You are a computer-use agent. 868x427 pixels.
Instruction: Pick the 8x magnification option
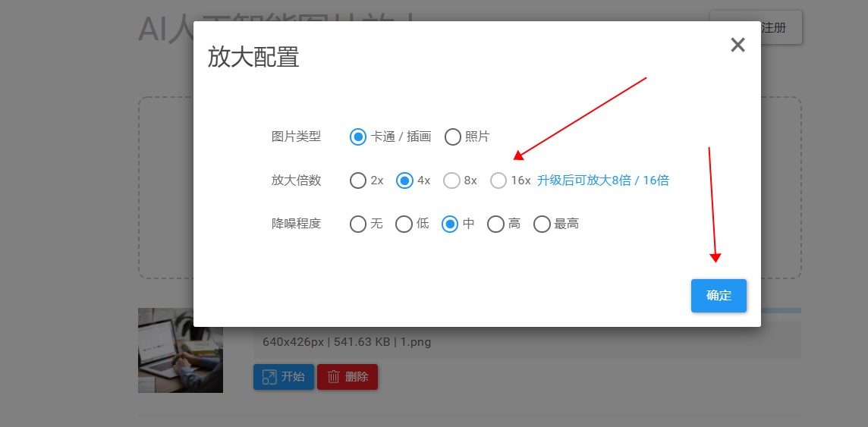click(452, 181)
